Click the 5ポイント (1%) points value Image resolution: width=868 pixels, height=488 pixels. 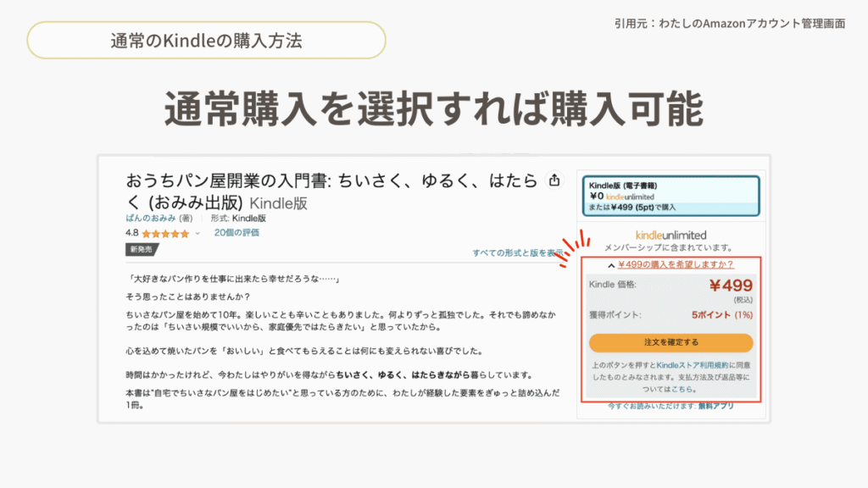click(x=722, y=315)
